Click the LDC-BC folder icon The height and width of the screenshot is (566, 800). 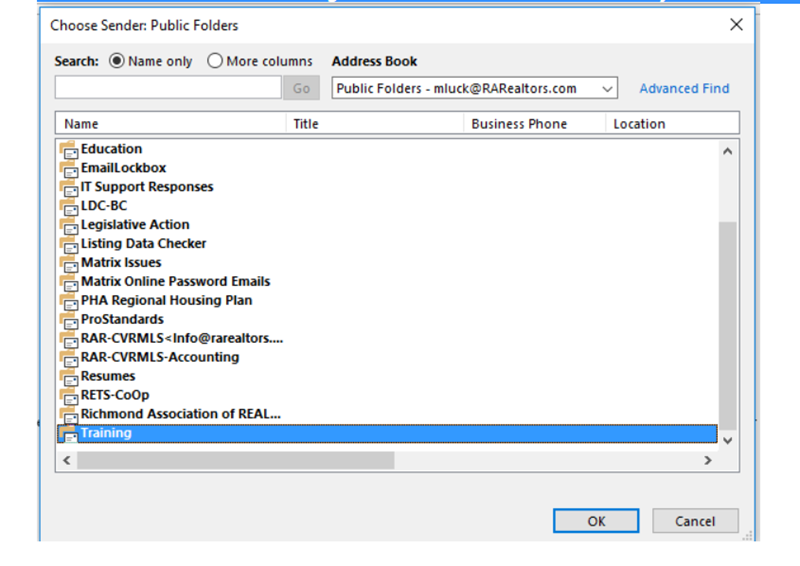[x=68, y=206]
